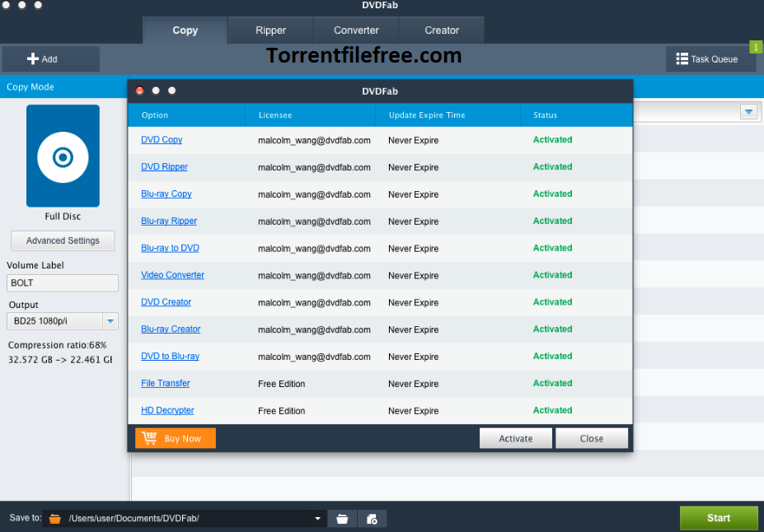The height and width of the screenshot is (532, 764).
Task: Click the Volume Label input field
Action: 63,283
